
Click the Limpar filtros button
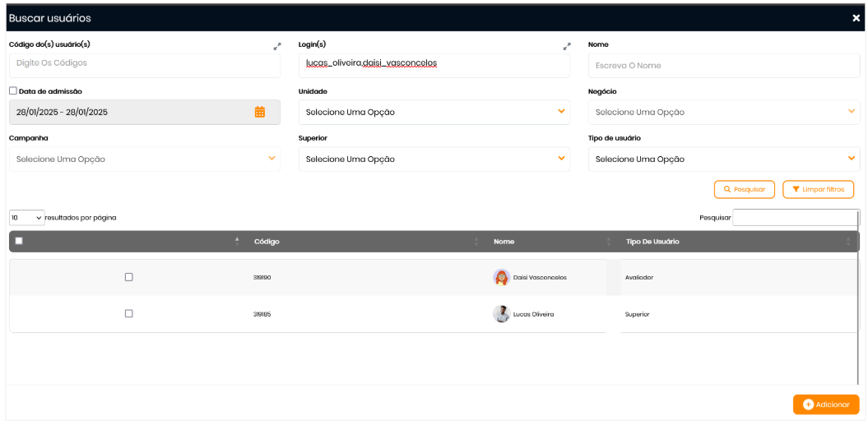[818, 190]
